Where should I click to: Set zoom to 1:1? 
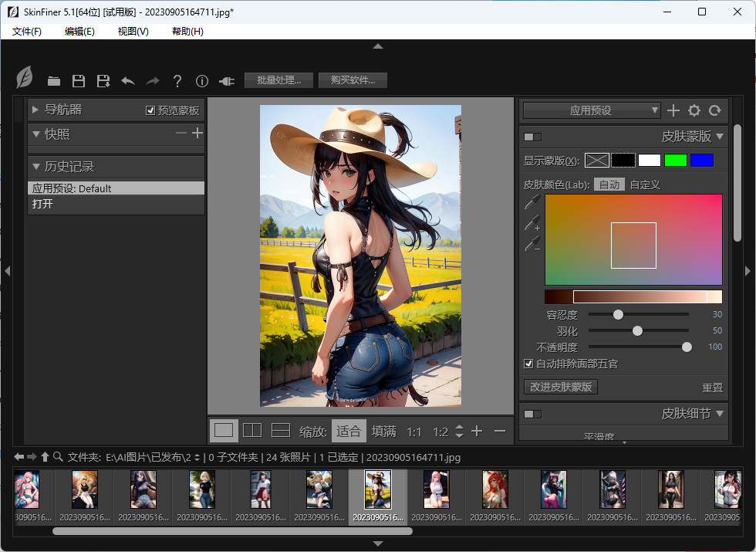coord(413,432)
